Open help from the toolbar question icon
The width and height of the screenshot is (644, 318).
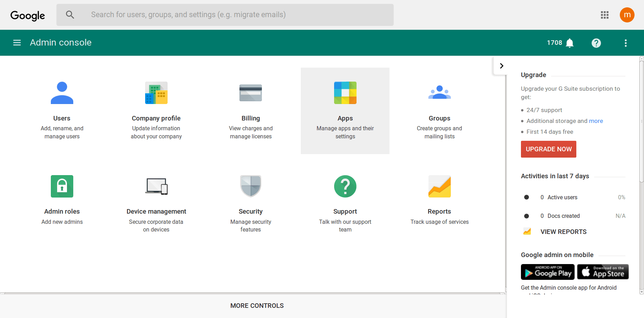point(596,43)
